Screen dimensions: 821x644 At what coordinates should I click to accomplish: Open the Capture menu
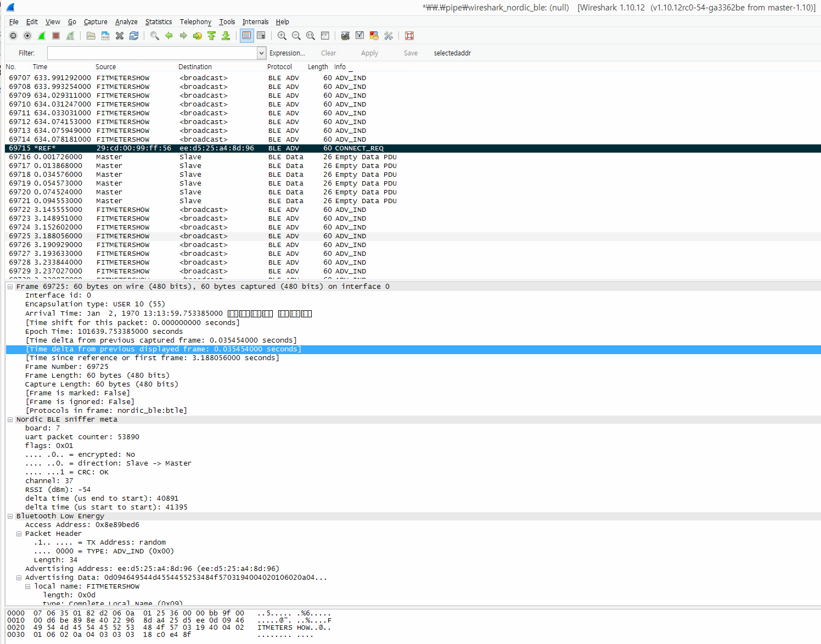(x=95, y=22)
